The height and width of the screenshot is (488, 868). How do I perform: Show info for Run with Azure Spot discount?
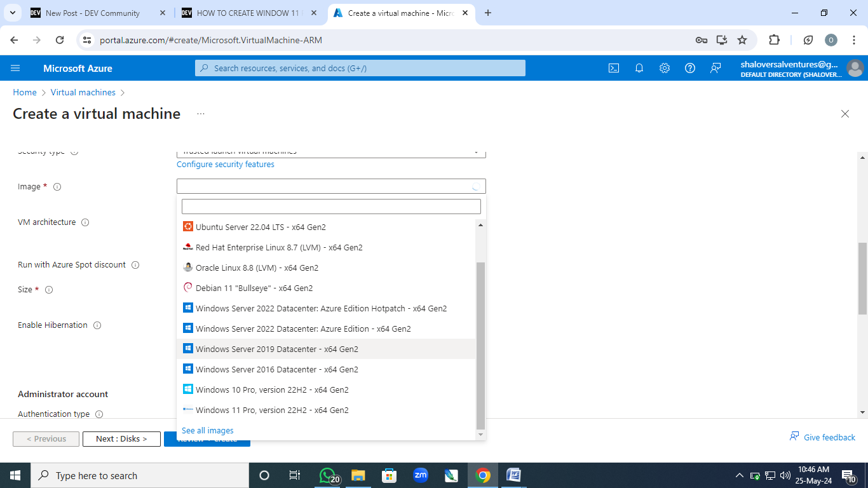pos(135,265)
